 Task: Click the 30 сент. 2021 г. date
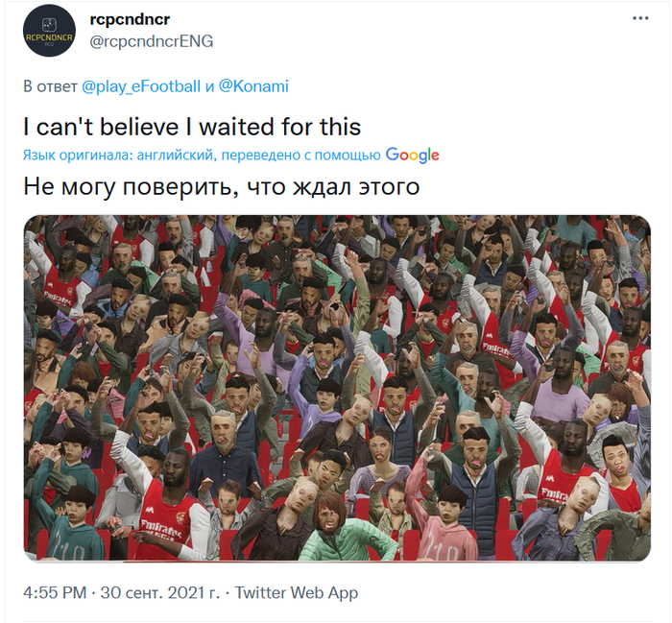tap(160, 592)
